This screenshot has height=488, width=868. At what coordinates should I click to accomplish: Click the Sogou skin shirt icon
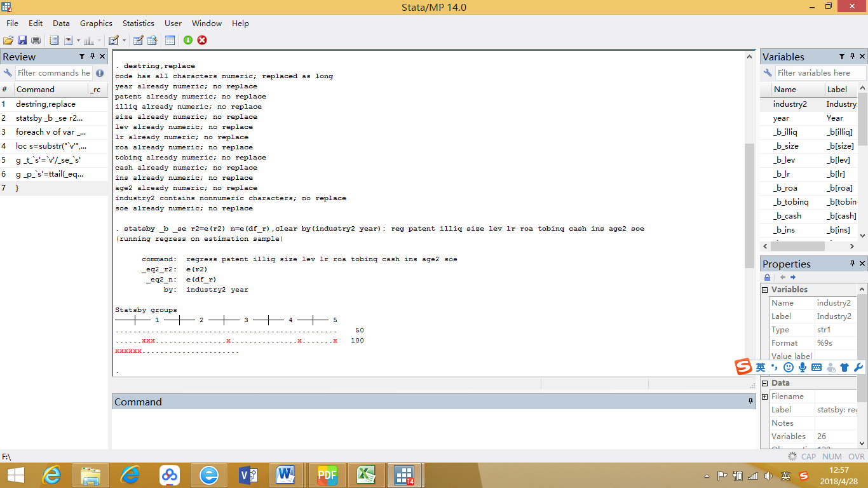(844, 367)
